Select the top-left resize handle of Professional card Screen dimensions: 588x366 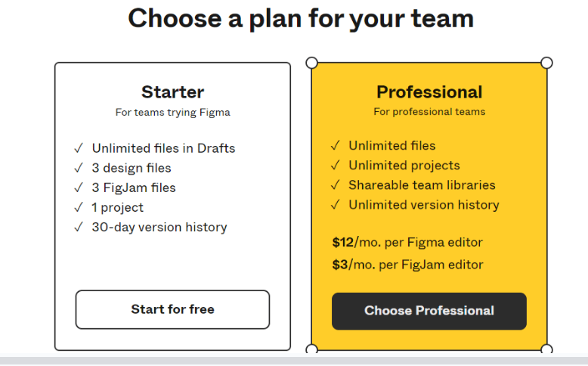(311, 63)
